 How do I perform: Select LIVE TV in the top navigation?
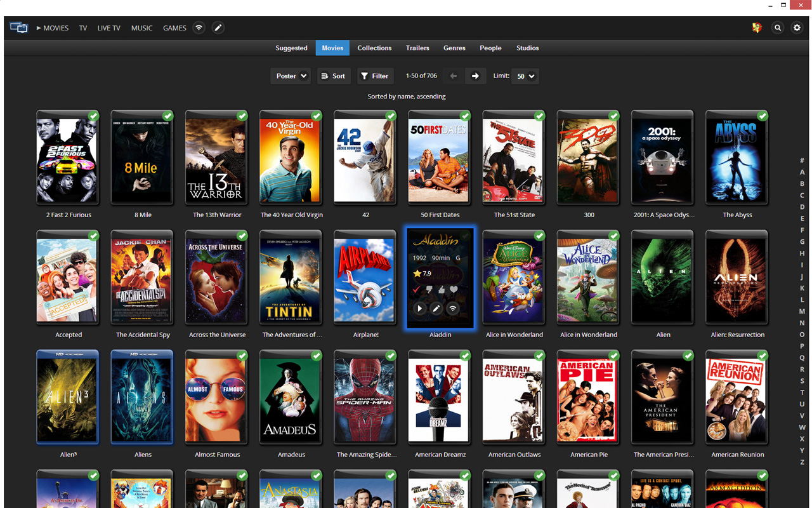pyautogui.click(x=108, y=28)
